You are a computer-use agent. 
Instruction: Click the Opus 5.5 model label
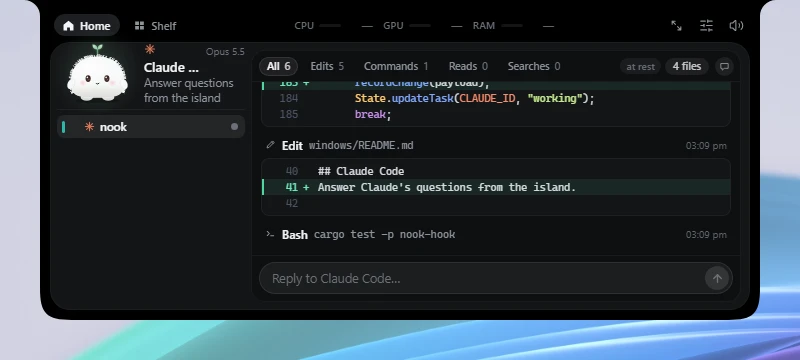(225, 52)
